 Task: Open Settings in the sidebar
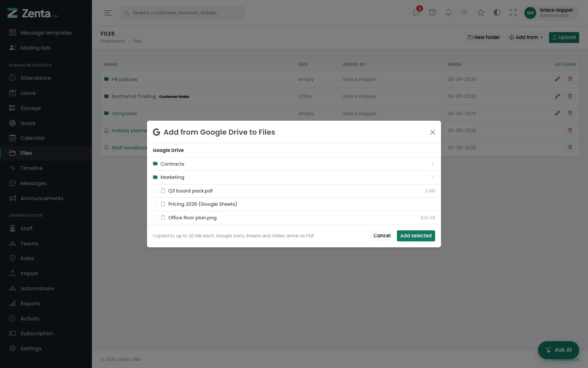click(x=31, y=348)
